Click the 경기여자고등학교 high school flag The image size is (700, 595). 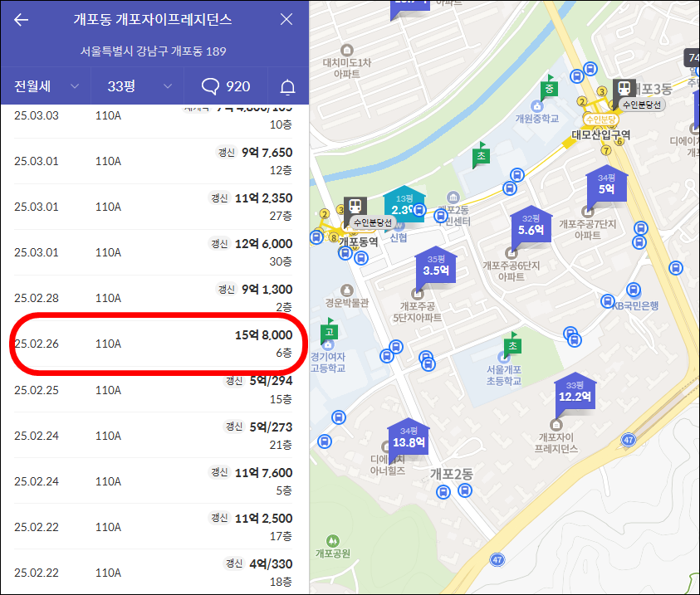(x=329, y=333)
